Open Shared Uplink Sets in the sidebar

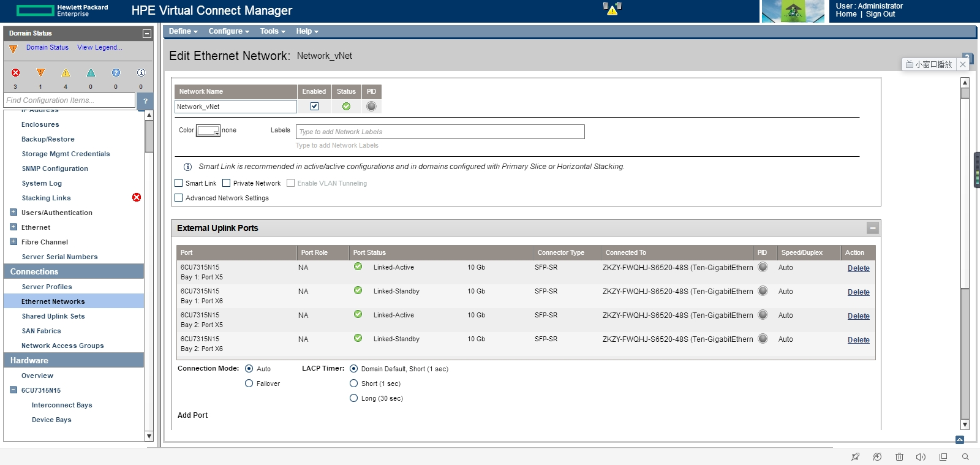click(53, 316)
